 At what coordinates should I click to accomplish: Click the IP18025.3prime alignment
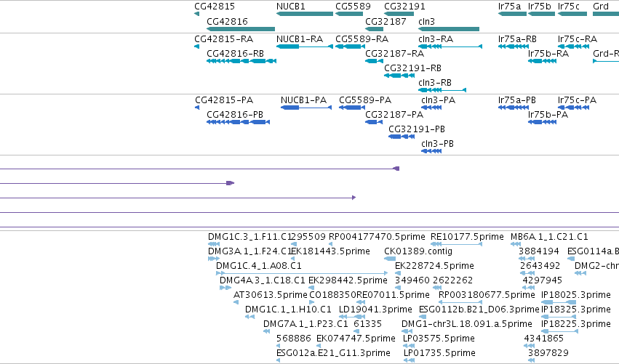(x=559, y=302)
